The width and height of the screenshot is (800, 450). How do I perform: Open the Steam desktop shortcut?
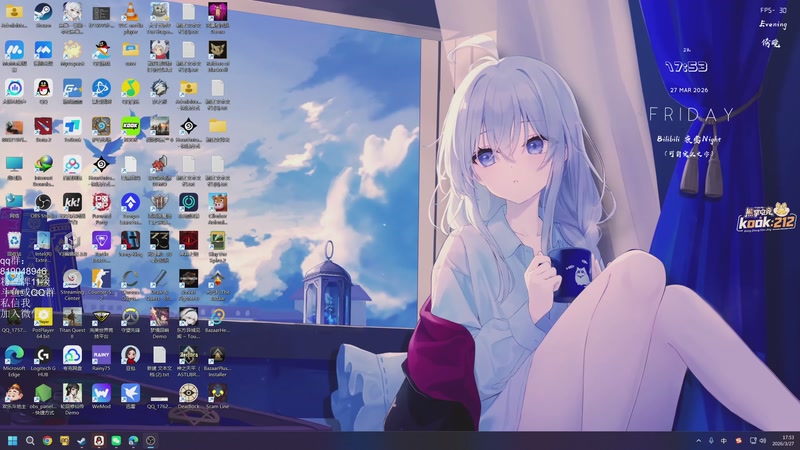click(x=43, y=15)
